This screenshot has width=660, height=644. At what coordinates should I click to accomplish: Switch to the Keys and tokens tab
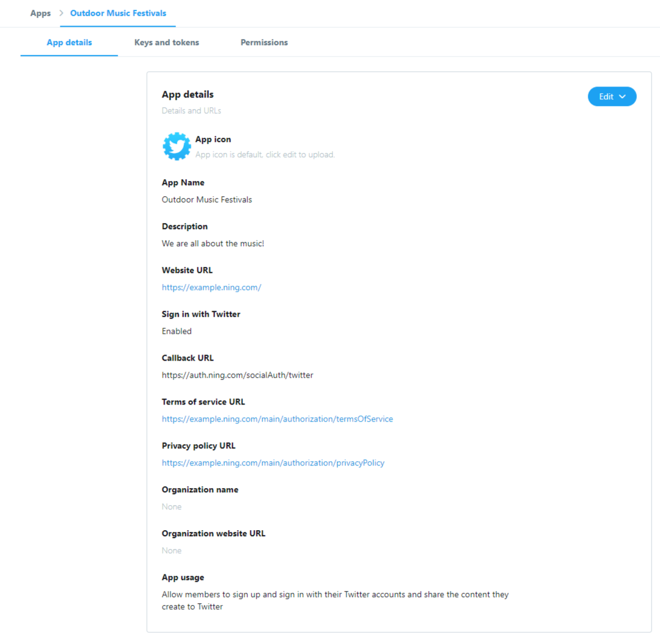pyautogui.click(x=167, y=43)
